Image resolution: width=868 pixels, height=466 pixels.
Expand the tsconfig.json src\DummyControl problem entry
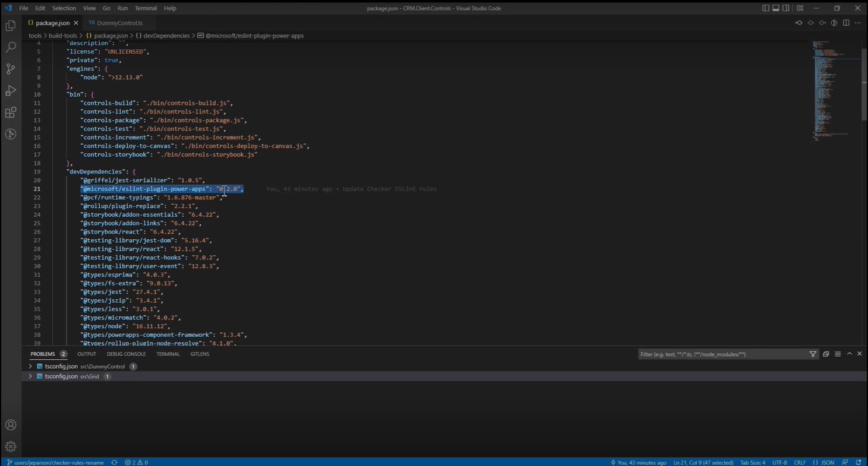pyautogui.click(x=30, y=366)
